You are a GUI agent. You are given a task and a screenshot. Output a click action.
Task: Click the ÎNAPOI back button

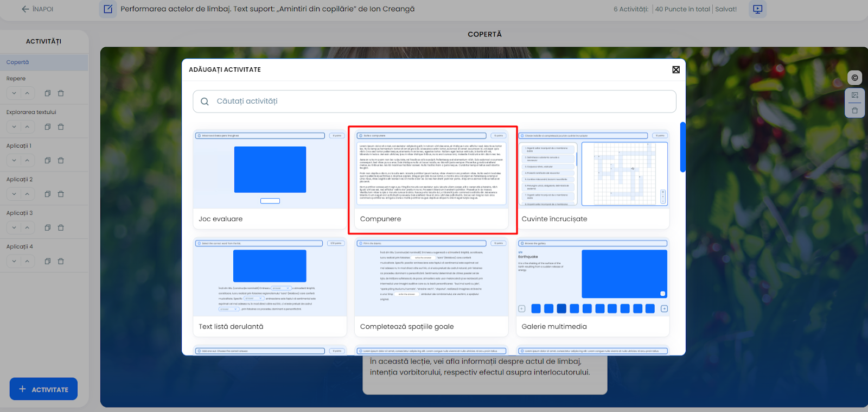coord(37,9)
